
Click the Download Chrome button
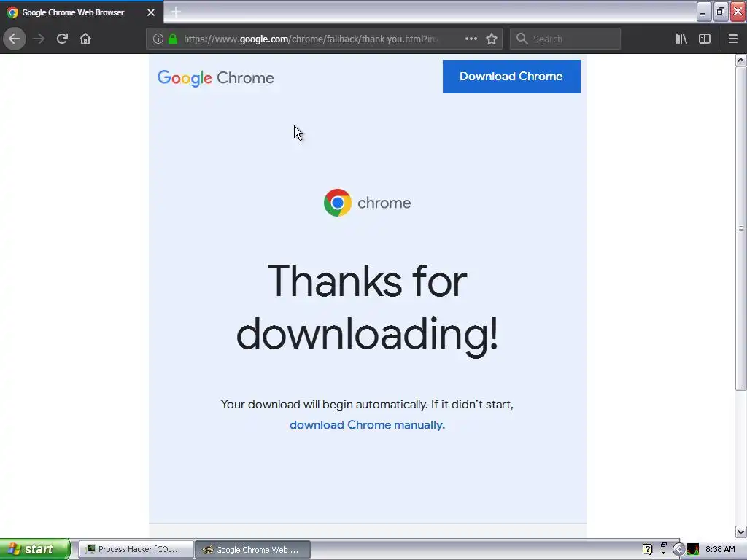point(511,76)
